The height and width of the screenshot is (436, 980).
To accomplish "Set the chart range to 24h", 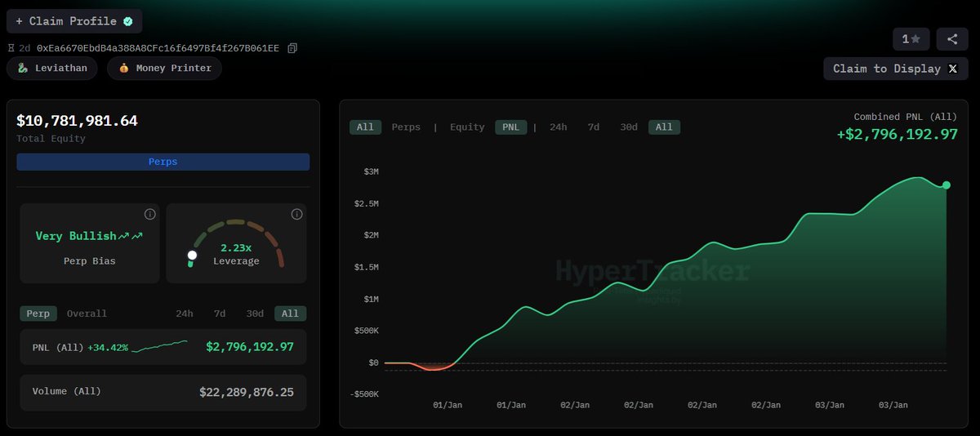I will (559, 127).
